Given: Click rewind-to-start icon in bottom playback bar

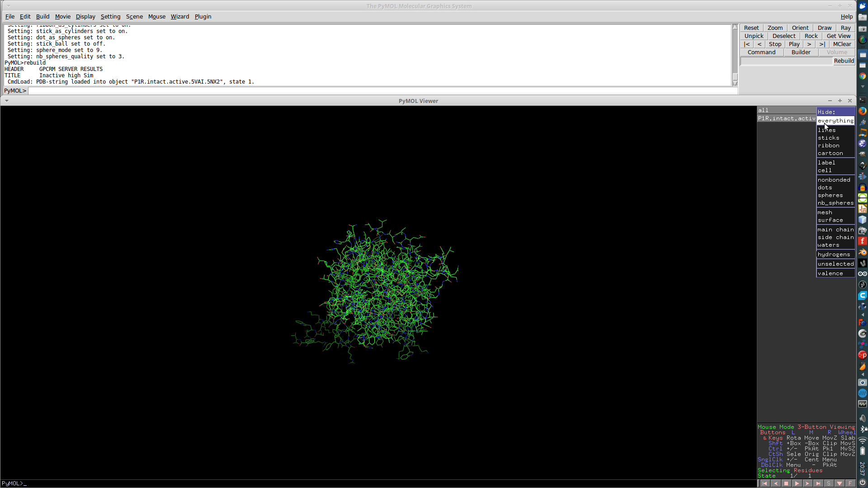Looking at the screenshot, I should click(x=765, y=483).
